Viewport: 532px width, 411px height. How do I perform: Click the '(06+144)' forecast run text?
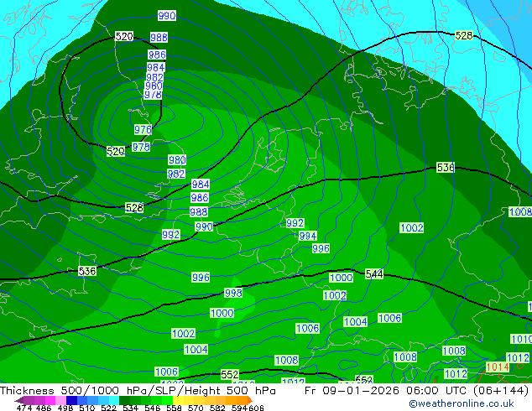click(501, 391)
